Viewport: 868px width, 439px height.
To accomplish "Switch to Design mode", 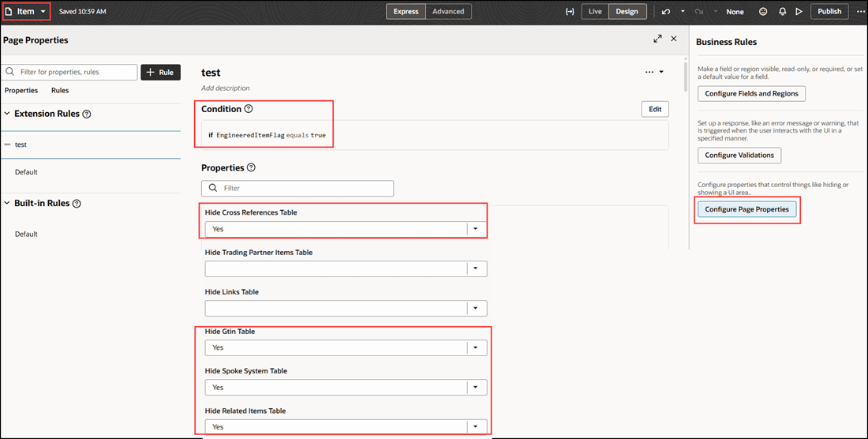I will (627, 11).
